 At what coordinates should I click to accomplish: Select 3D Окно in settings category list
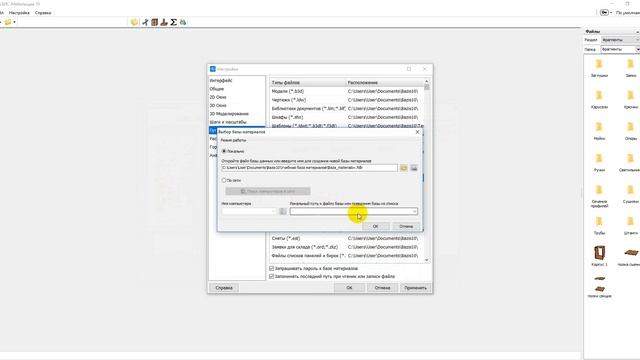point(218,105)
